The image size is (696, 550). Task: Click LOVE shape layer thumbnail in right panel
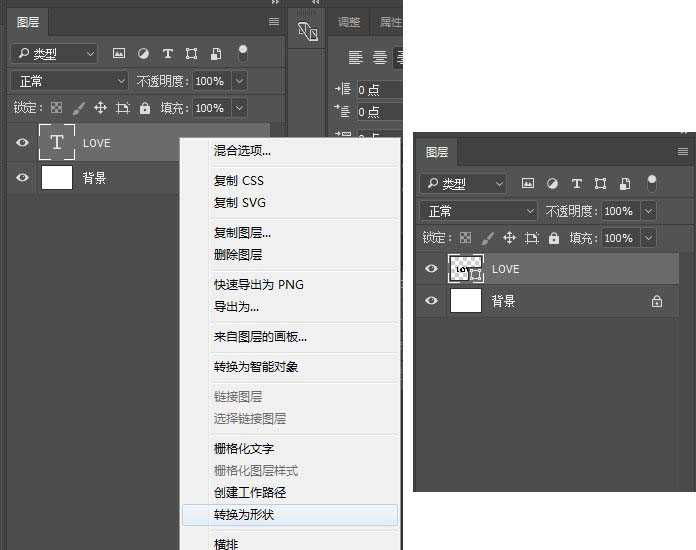coord(466,268)
